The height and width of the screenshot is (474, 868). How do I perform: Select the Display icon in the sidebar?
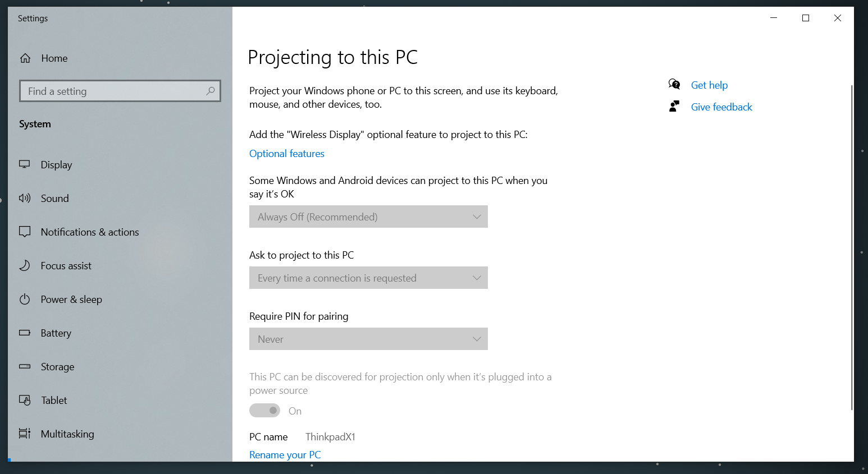coord(25,164)
